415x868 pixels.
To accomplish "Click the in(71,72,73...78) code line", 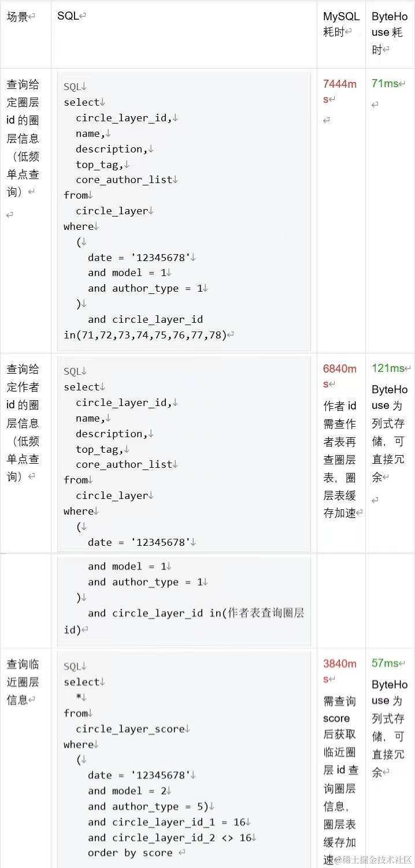I will (x=146, y=335).
